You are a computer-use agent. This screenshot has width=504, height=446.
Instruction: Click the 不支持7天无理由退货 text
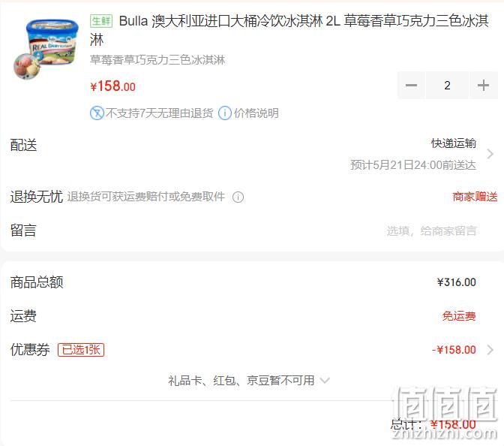point(160,113)
